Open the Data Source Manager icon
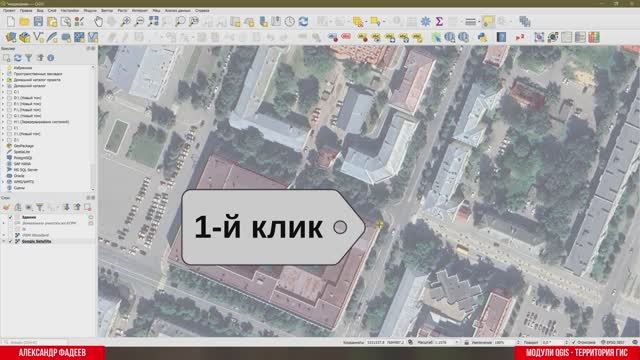This screenshot has width=640, height=360. tap(11, 38)
